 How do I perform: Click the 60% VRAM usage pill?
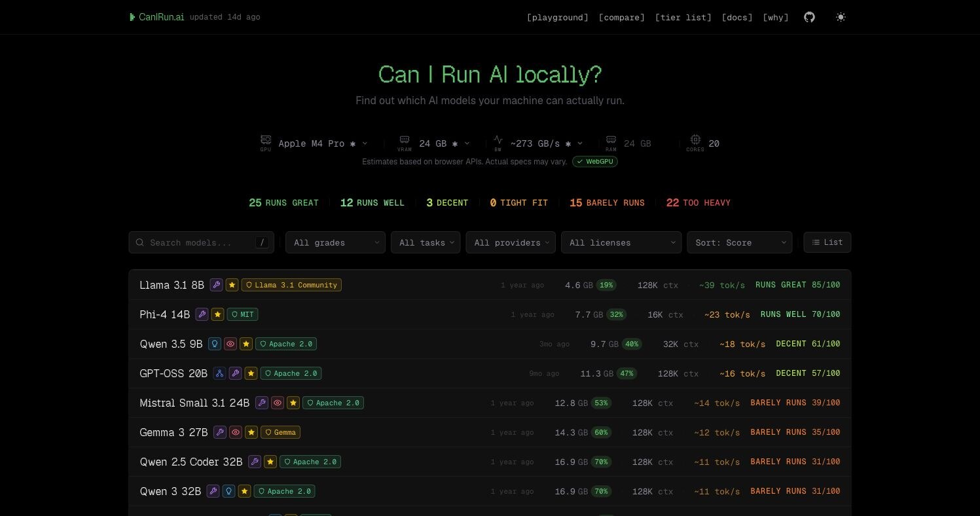pos(601,432)
